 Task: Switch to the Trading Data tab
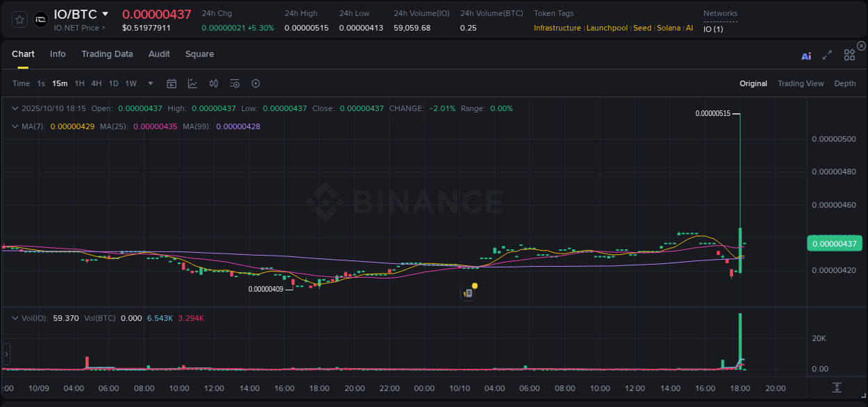pos(107,53)
